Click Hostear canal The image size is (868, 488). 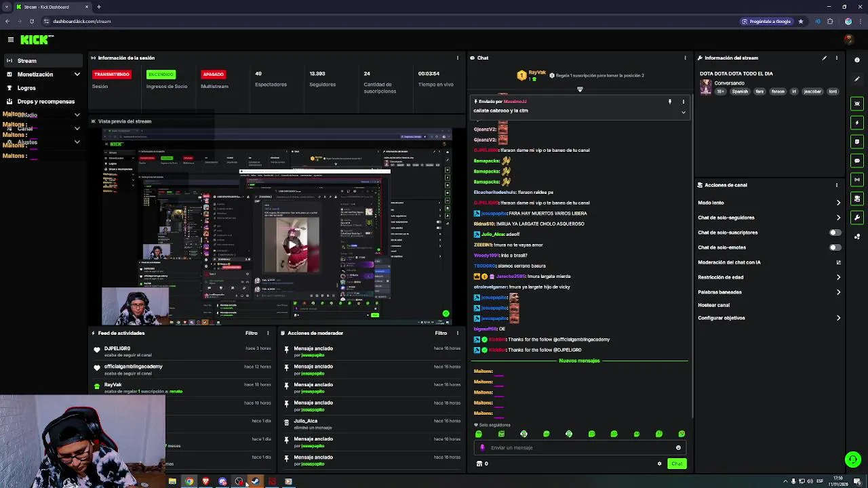tap(714, 305)
